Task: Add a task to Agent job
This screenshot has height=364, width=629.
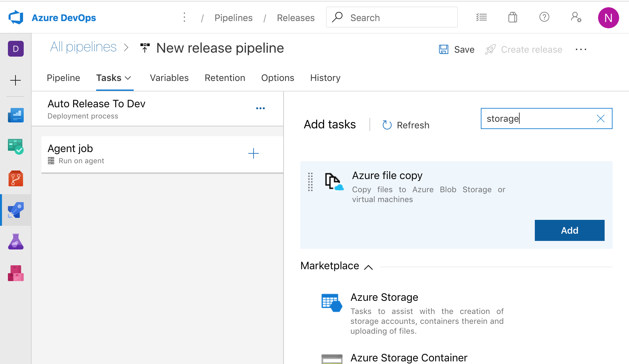Action: pyautogui.click(x=254, y=153)
